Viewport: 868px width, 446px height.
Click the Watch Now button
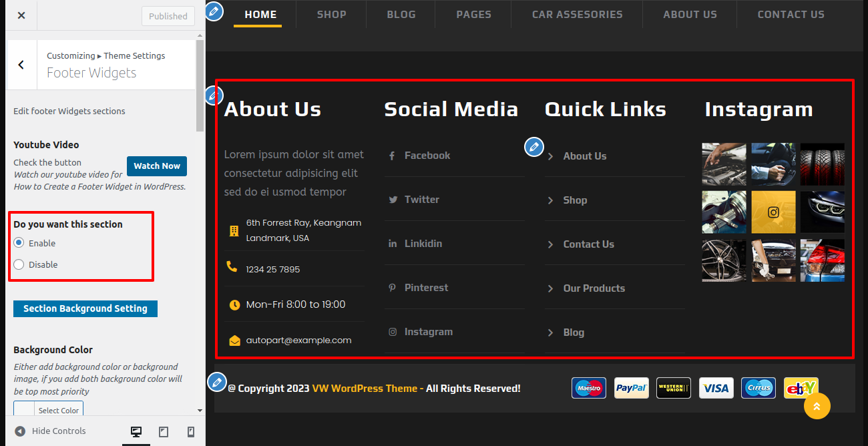157,166
